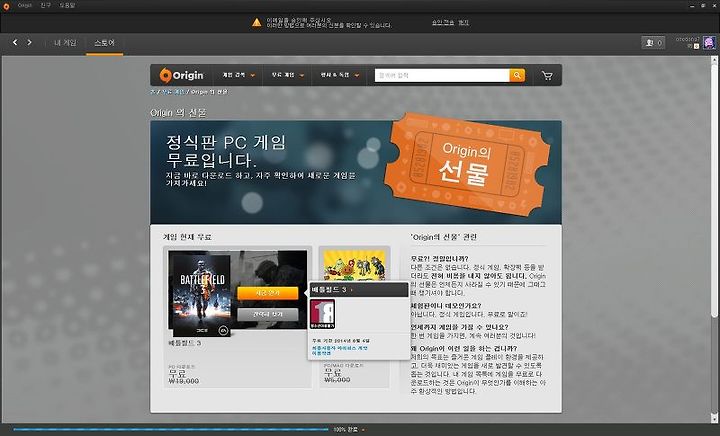This screenshot has width=720, height=436.
Task: Open the shopping cart icon
Action: tap(547, 76)
